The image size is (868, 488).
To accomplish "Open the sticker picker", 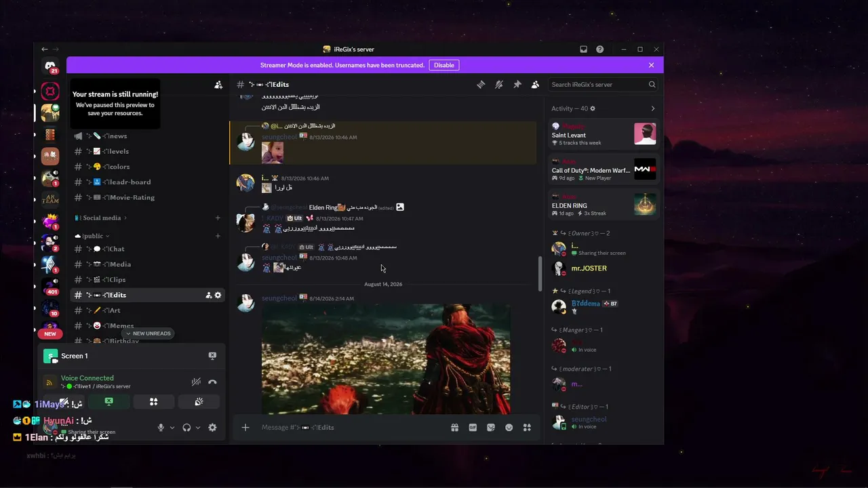I will (491, 428).
